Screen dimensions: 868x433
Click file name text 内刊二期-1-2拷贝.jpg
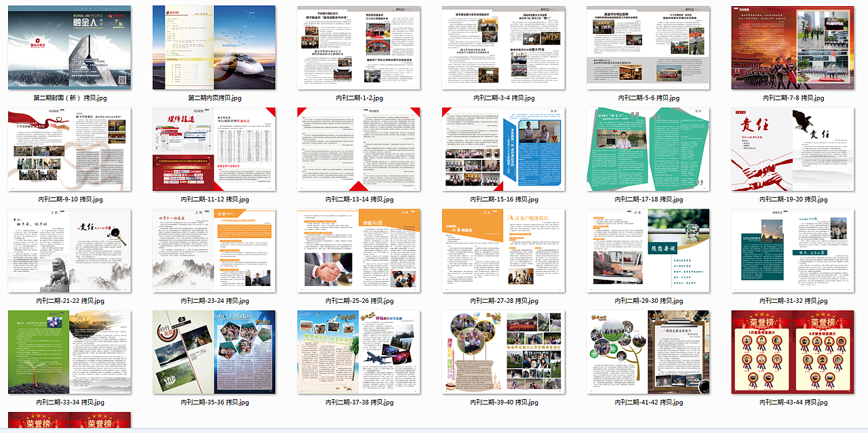[359, 98]
